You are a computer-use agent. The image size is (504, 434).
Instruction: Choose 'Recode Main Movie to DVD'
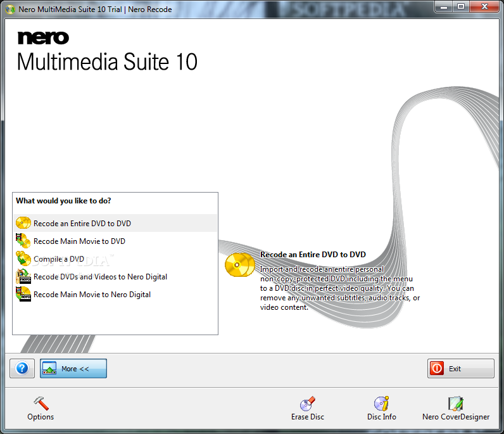pyautogui.click(x=115, y=241)
